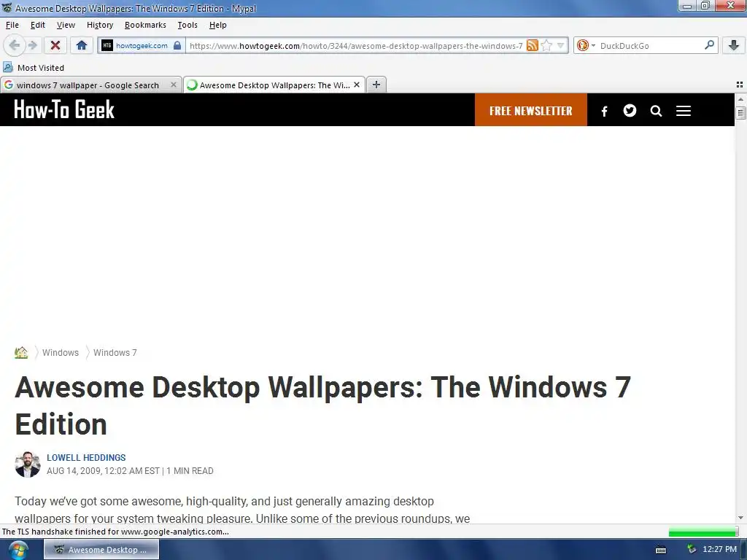Open How-To Geek Facebook icon
The image size is (747, 560).
(x=604, y=111)
